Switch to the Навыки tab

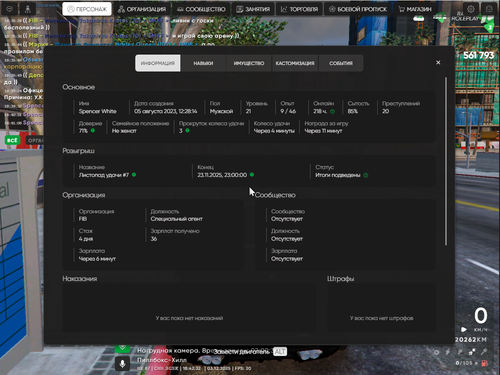[203, 63]
